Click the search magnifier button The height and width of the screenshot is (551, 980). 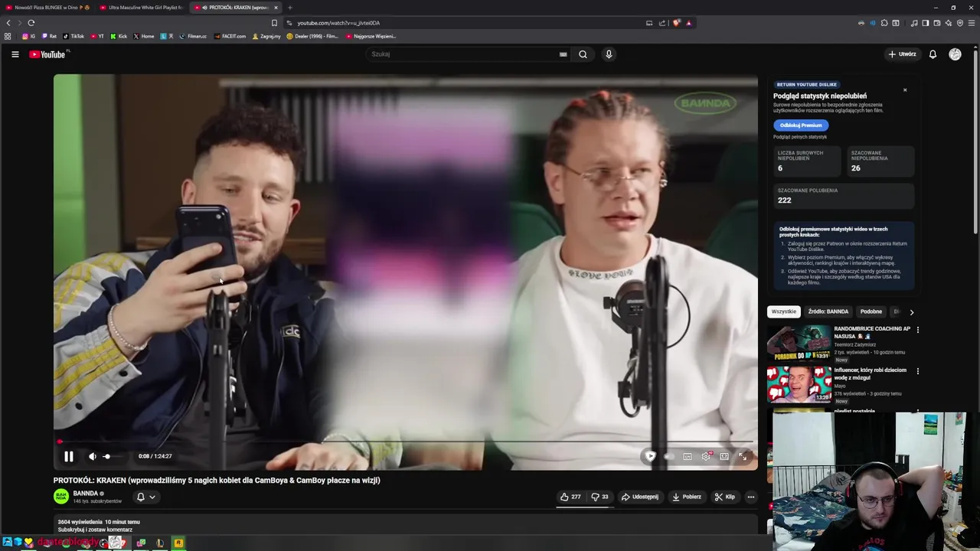[x=583, y=54]
